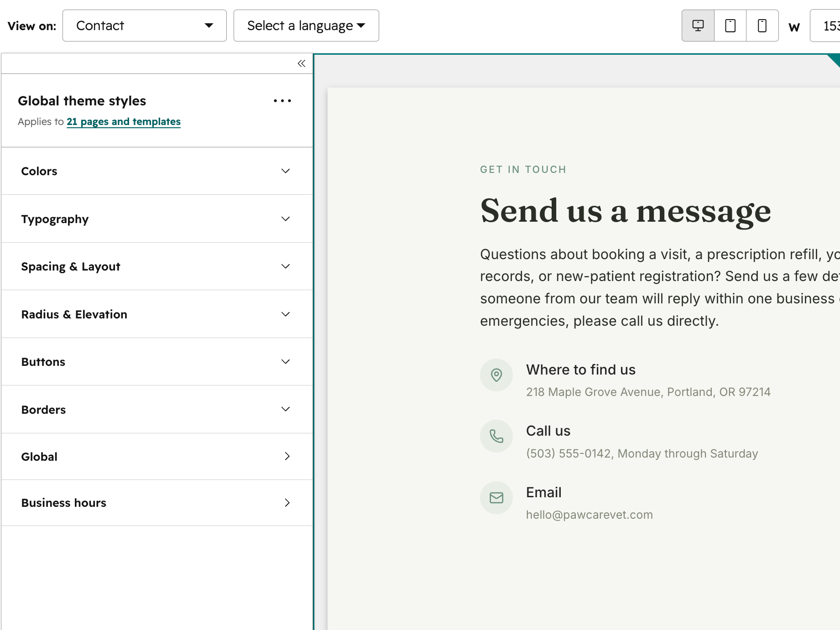Expand the Borders section
Viewport: 840px width, 630px height.
pyautogui.click(x=157, y=410)
